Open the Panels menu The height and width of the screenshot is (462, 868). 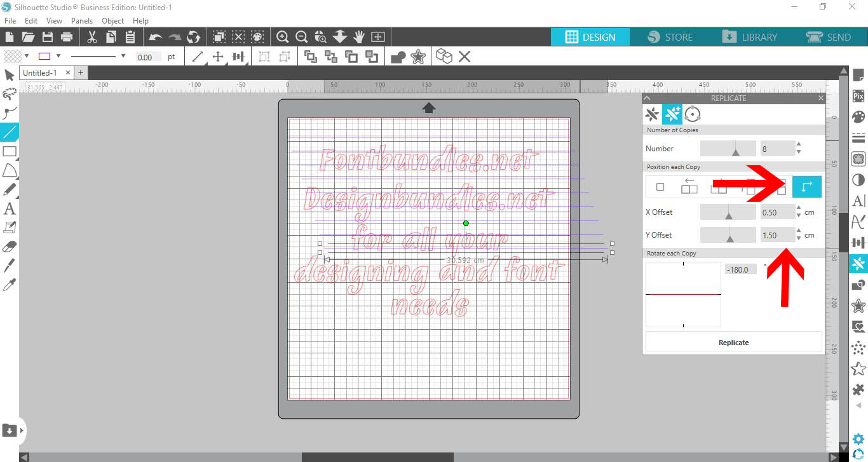tap(82, 21)
